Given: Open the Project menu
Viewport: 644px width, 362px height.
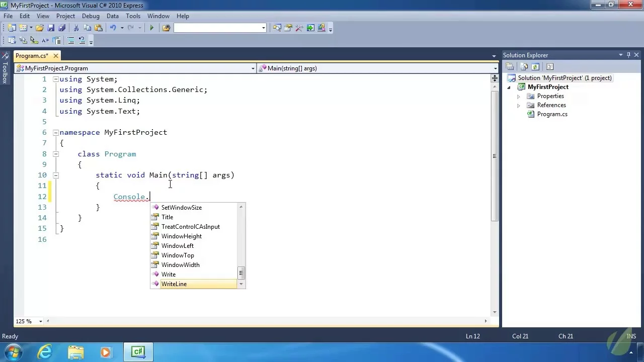Looking at the screenshot, I should coord(65,16).
